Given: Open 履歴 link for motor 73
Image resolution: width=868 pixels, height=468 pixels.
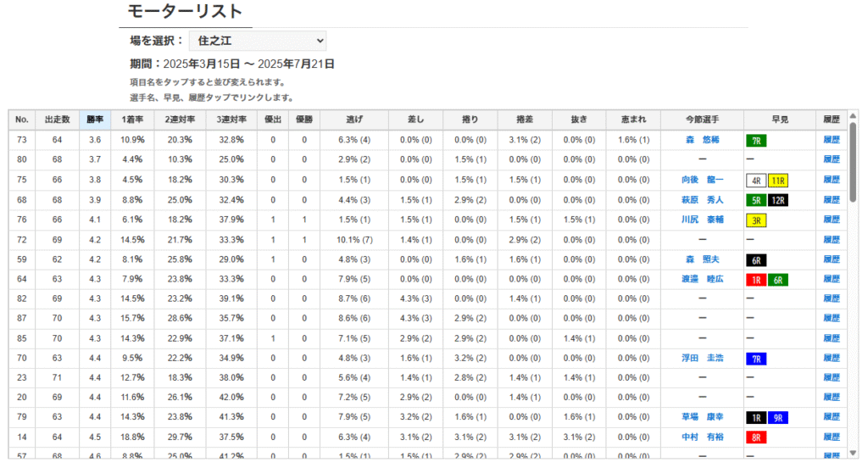Looking at the screenshot, I should [831, 140].
